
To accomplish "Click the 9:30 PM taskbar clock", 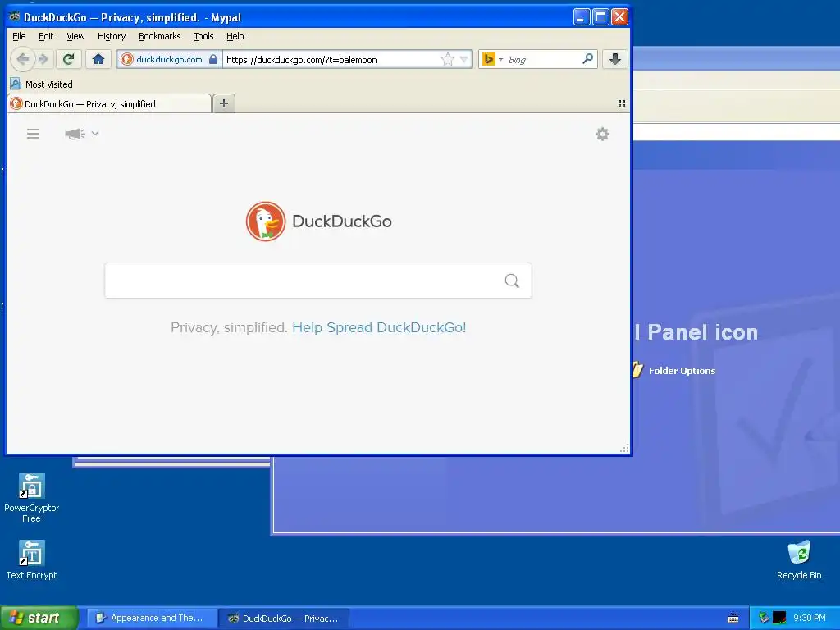I will click(810, 618).
